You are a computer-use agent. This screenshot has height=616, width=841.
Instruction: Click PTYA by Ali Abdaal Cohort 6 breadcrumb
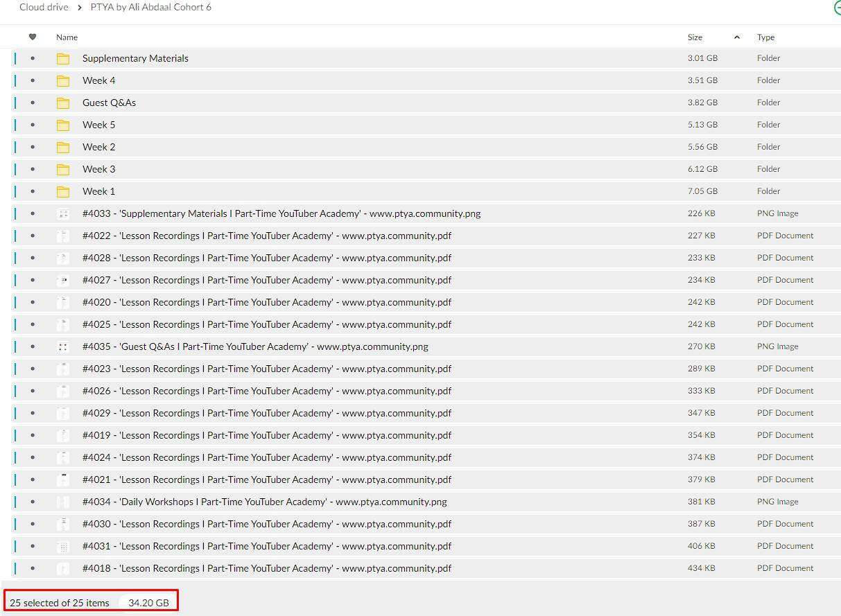[x=150, y=8]
